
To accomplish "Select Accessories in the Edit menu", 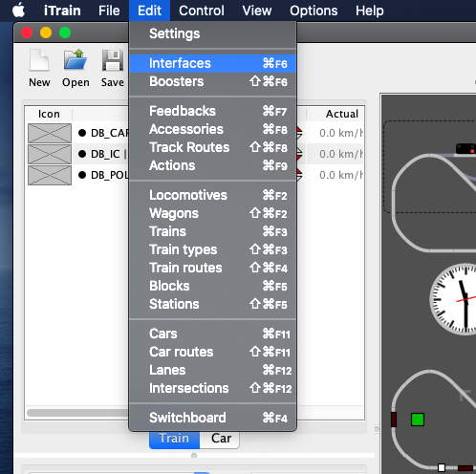I will [x=212, y=129].
